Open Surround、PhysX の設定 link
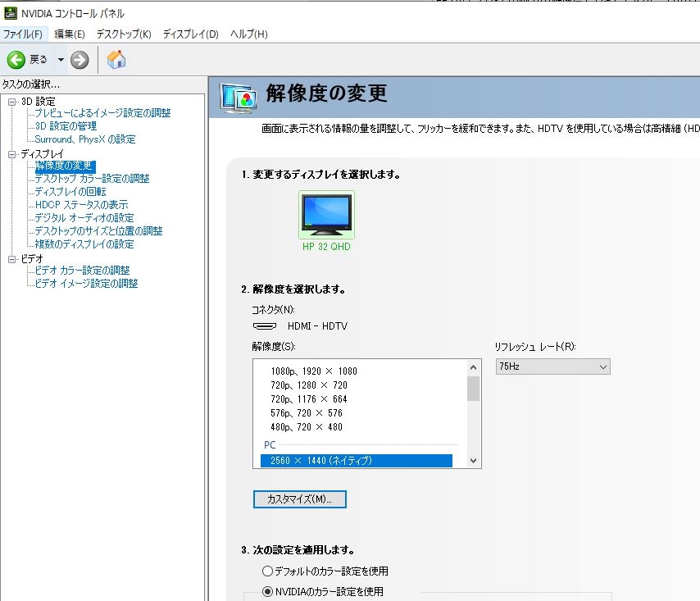Viewport: 700px width, 601px height. [85, 139]
